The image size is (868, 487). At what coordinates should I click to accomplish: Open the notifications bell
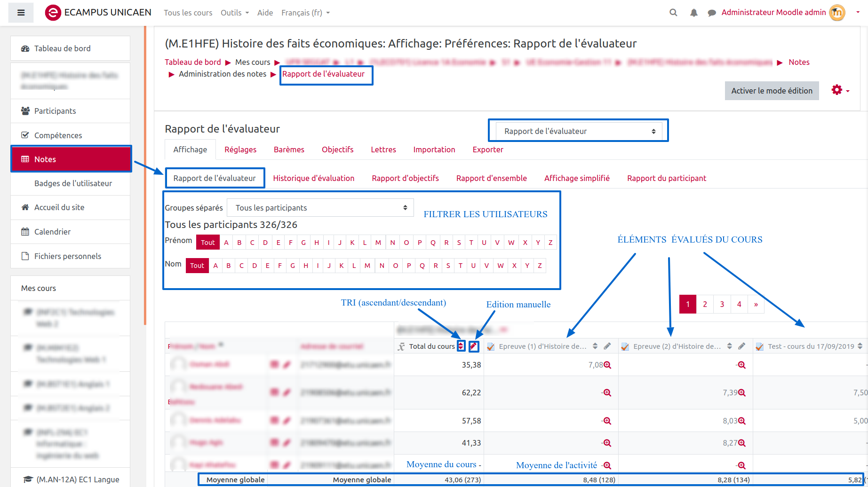693,13
